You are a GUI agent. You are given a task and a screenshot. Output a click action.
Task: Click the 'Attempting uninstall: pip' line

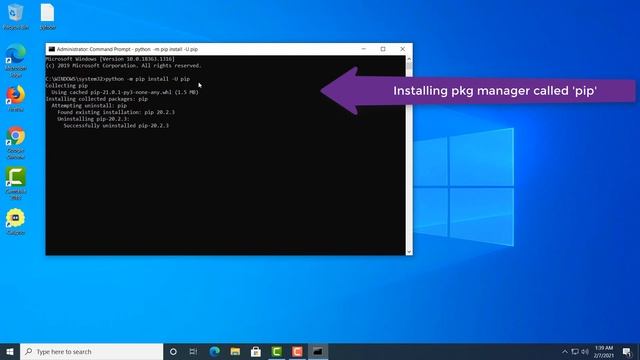pos(89,105)
